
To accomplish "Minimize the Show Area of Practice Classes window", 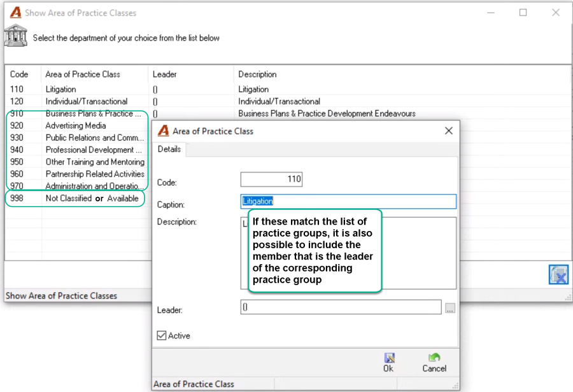I will pyautogui.click(x=491, y=13).
